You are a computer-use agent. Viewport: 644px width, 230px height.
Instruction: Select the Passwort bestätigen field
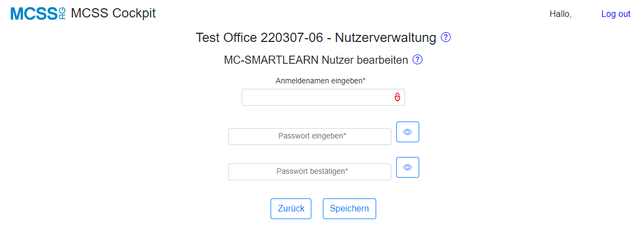(x=310, y=172)
